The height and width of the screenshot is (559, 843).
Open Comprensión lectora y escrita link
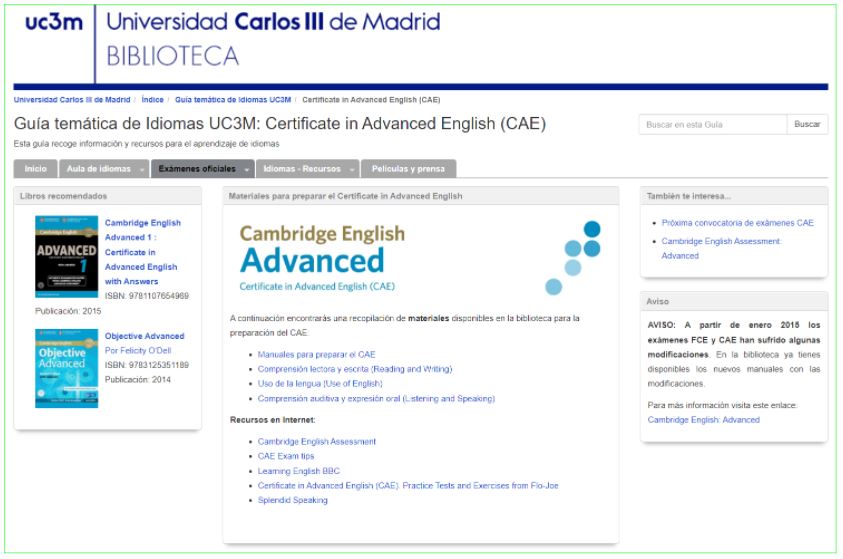(355, 369)
